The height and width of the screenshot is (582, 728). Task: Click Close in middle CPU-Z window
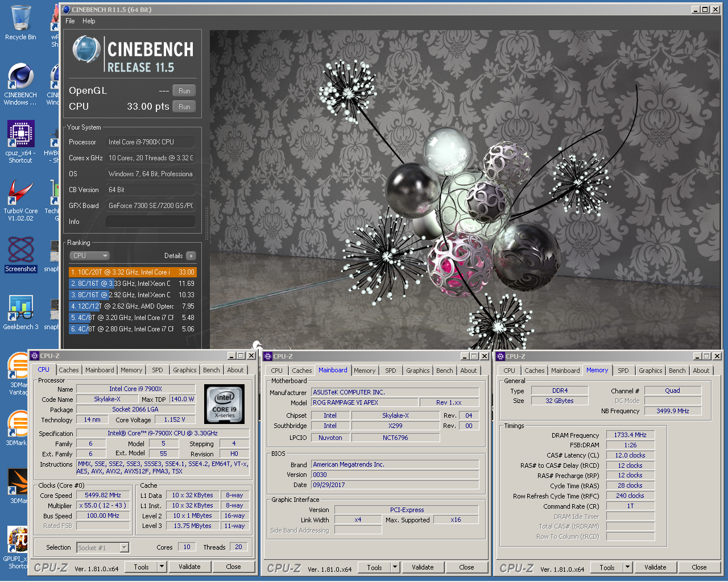[466, 567]
